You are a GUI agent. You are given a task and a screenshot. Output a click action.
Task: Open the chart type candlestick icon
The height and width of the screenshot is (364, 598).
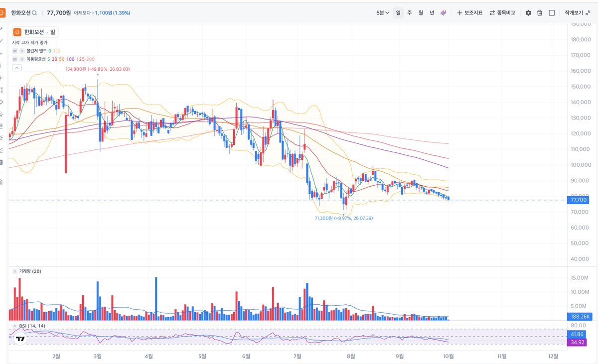443,12
